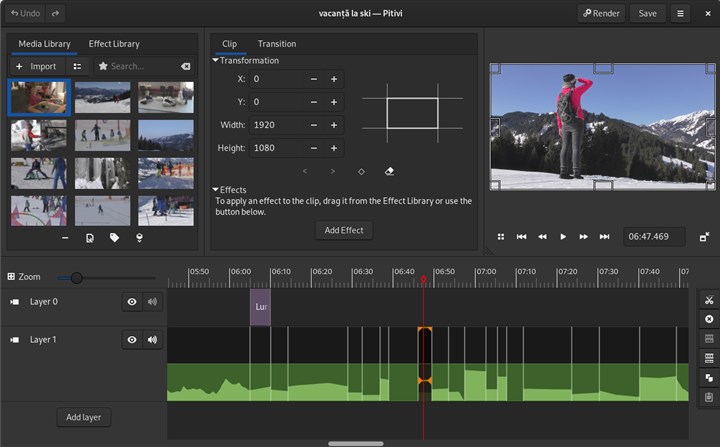Click the delete clip icon in timeline toolbar
720x447 pixels.
point(708,319)
